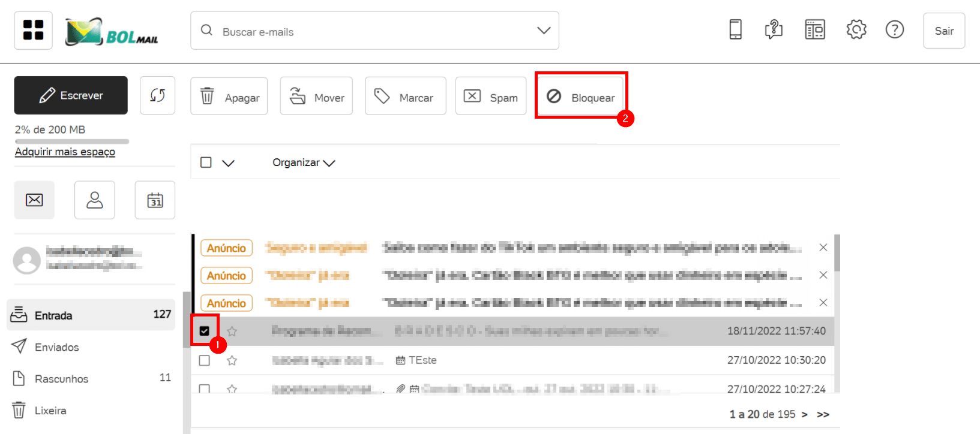This screenshot has height=434, width=980.
Task: Click the 1 a 20 de 195 counter
Action: tap(762, 414)
